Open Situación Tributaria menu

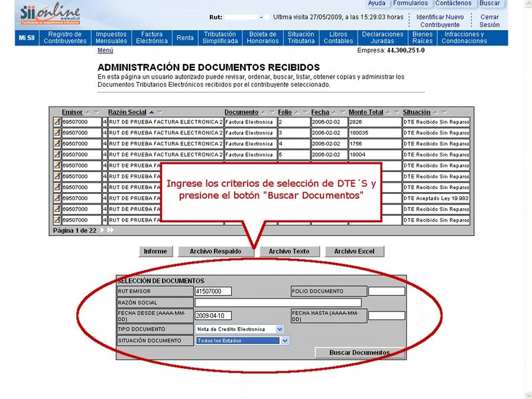click(301, 38)
